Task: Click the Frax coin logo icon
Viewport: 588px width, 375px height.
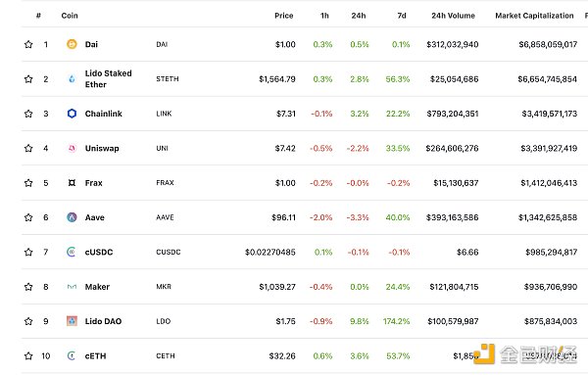Action: [x=72, y=183]
